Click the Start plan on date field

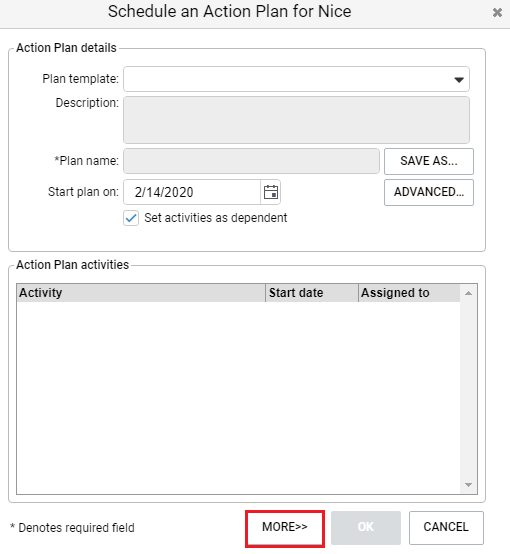(x=192, y=192)
